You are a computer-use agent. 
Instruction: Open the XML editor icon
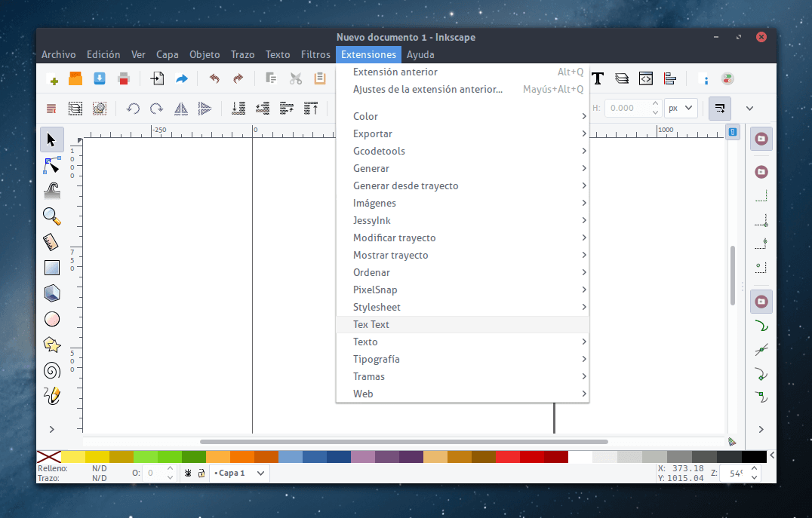click(x=645, y=78)
